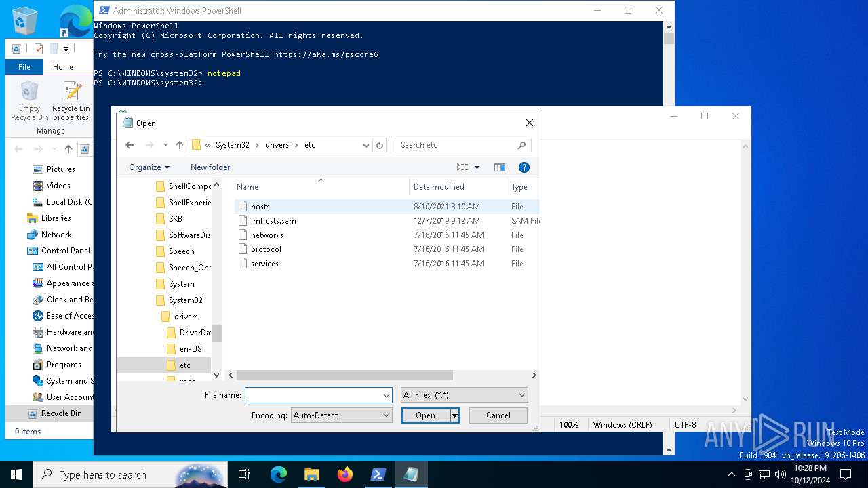
Task: Create a New folder
Action: 210,167
